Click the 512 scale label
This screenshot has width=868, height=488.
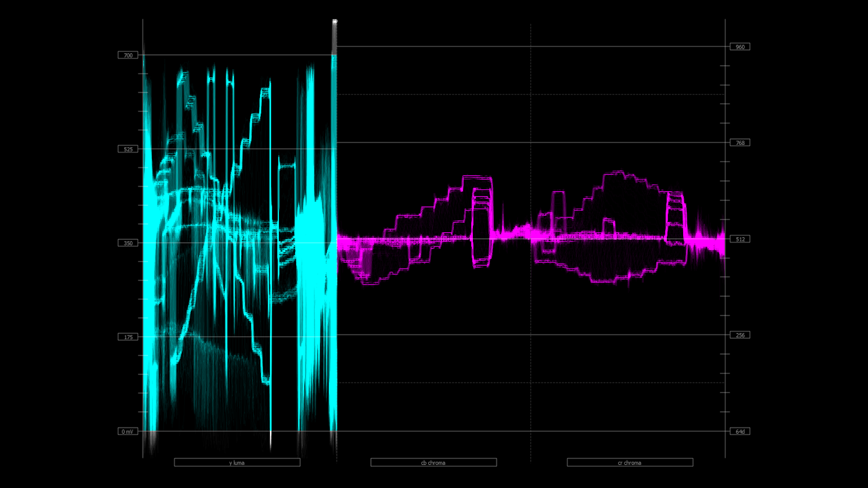click(740, 239)
